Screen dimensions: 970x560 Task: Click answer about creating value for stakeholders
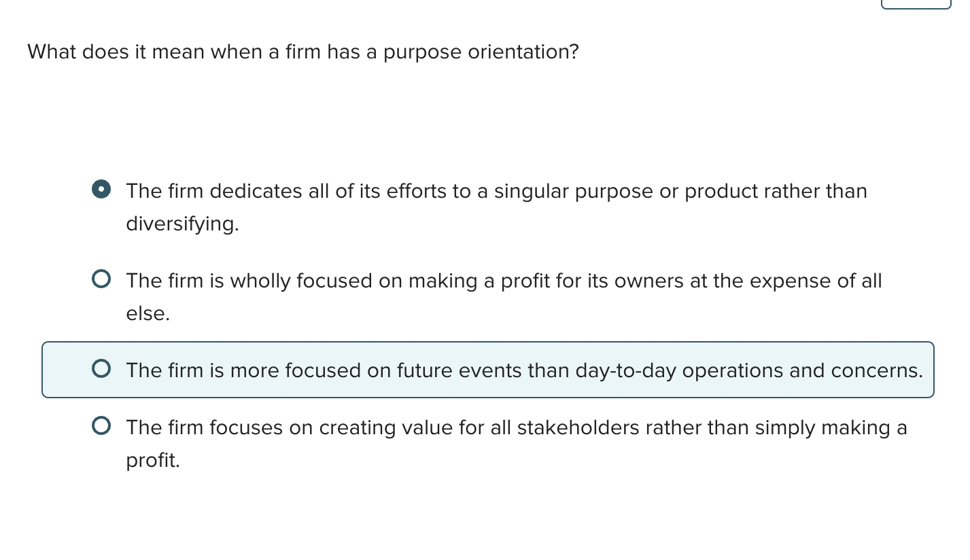pos(516,427)
